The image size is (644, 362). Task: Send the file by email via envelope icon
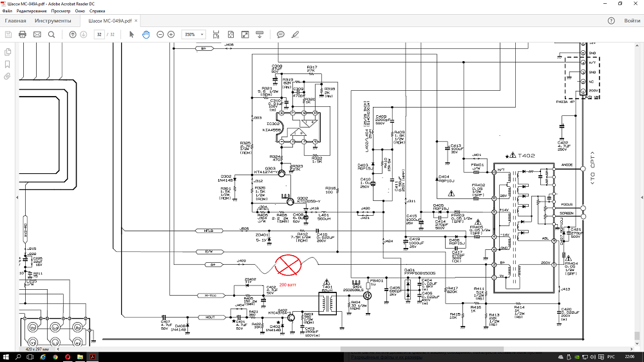37,34
